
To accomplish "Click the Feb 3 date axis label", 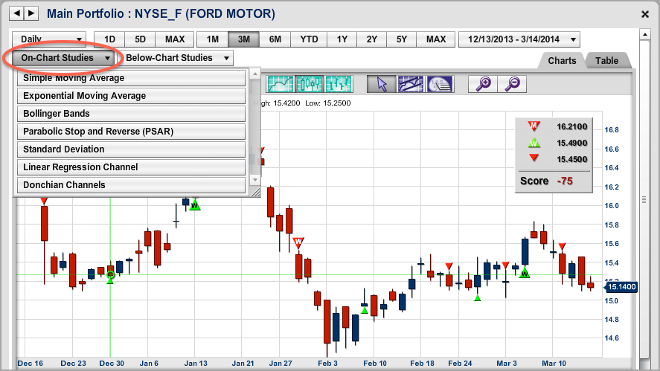I will coord(327,363).
